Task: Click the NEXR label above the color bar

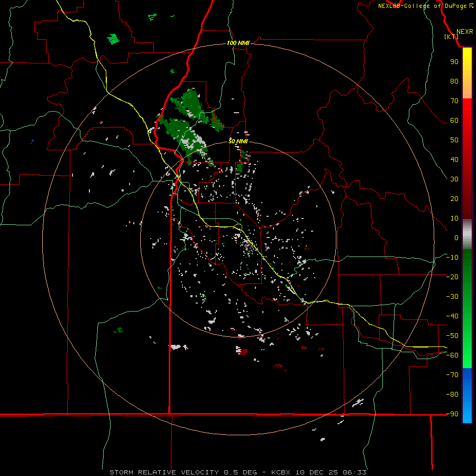Action: click(464, 32)
